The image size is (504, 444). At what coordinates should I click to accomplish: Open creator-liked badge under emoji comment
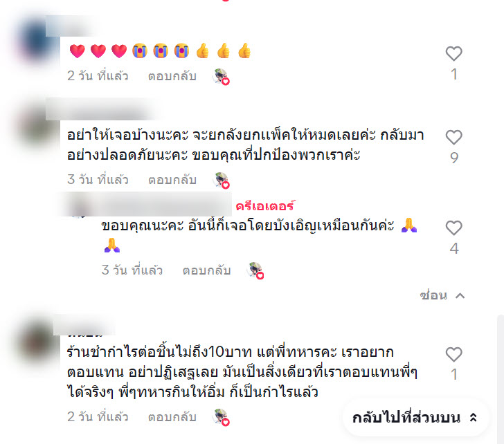pos(221,76)
